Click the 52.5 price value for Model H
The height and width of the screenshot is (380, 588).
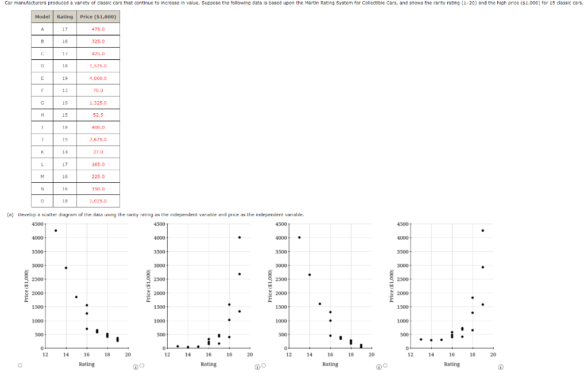(x=97, y=114)
